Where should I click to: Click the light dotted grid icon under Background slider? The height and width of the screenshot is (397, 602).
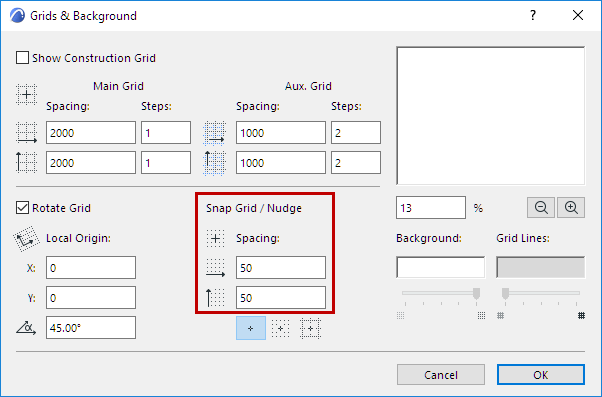pyautogui.click(x=400, y=316)
